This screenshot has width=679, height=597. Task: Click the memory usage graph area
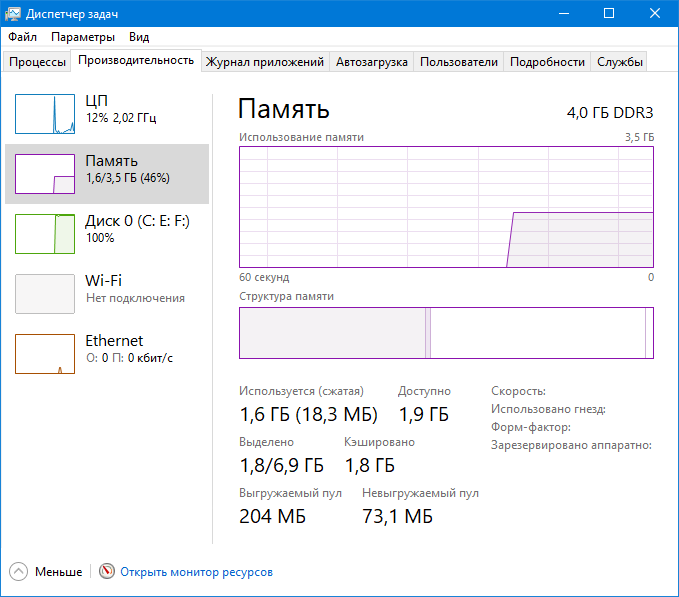pos(446,207)
